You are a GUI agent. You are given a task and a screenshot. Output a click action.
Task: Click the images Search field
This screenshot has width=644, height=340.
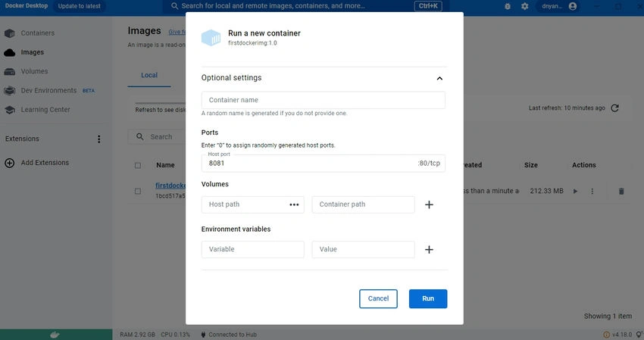click(x=161, y=137)
